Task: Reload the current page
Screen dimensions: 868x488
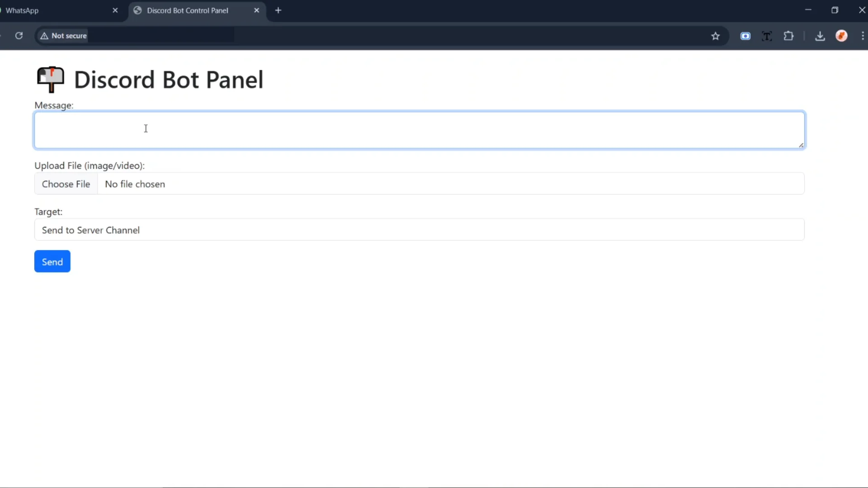Action: tap(19, 36)
